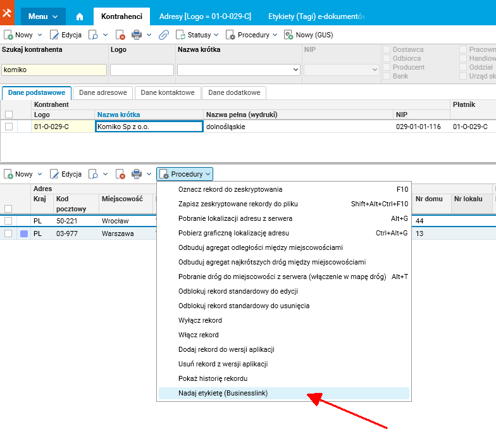The height and width of the screenshot is (448, 496).
Task: Click into the Logo filter input field
Action: click(x=142, y=70)
